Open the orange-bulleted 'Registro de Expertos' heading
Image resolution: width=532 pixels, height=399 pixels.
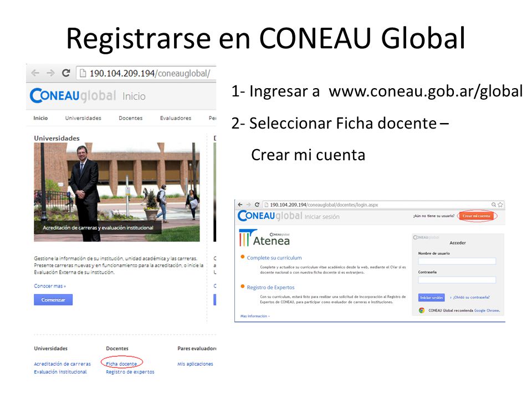pos(271,288)
